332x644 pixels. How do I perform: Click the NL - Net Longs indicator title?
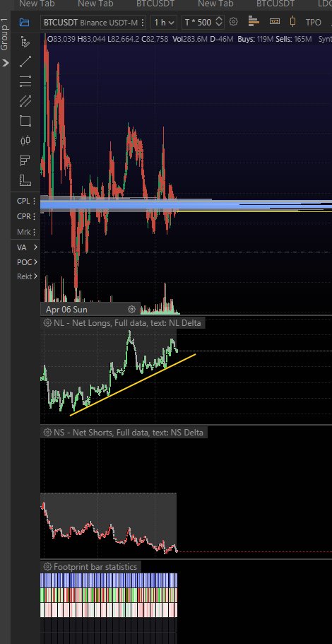127,323
